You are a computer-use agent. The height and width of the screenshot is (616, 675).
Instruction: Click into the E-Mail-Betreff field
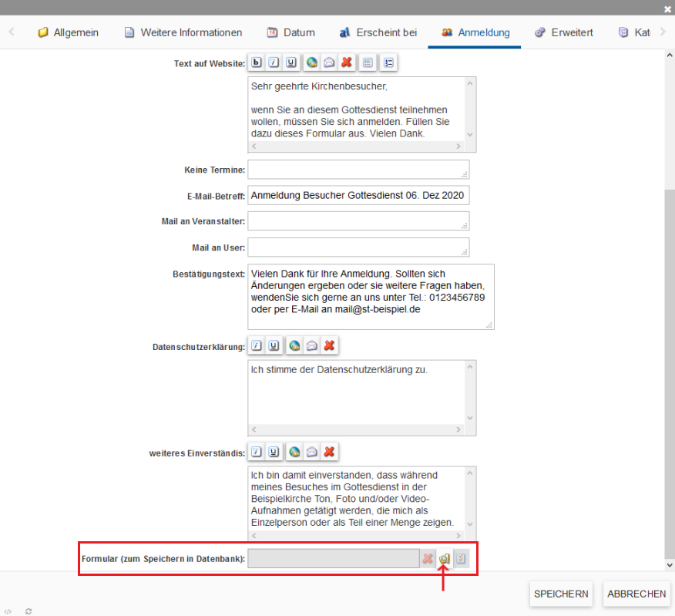click(358, 196)
